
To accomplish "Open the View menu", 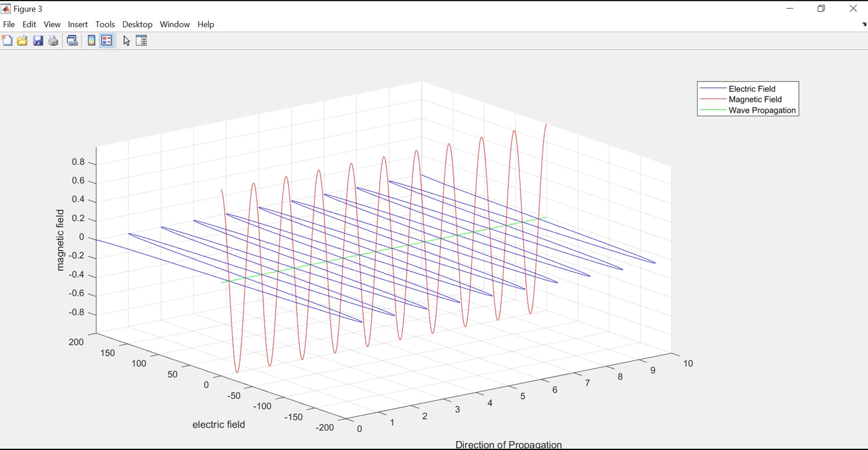I will pyautogui.click(x=52, y=24).
